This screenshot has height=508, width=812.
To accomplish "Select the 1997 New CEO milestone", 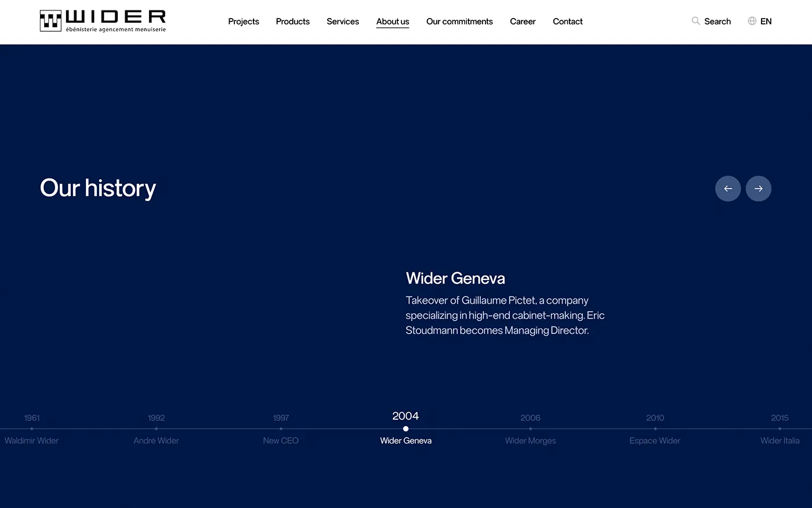I will click(281, 429).
